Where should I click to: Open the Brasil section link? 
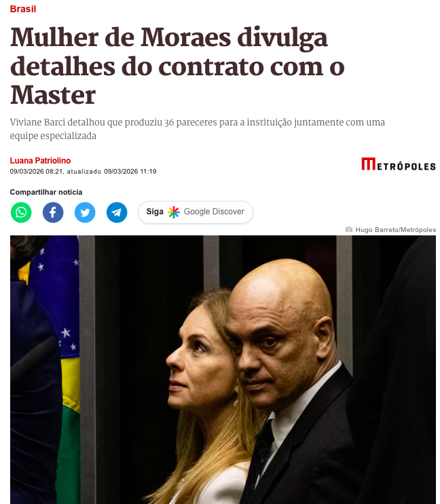coord(23,9)
